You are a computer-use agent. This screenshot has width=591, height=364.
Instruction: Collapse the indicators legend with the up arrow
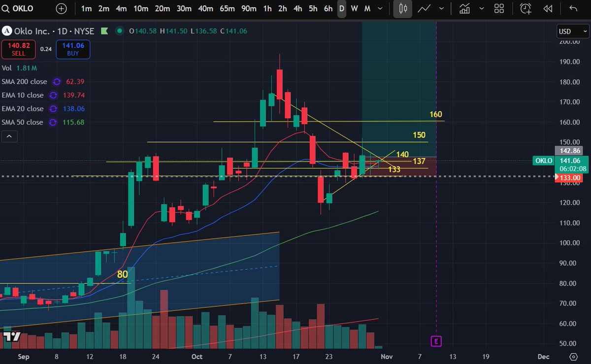pos(9,136)
